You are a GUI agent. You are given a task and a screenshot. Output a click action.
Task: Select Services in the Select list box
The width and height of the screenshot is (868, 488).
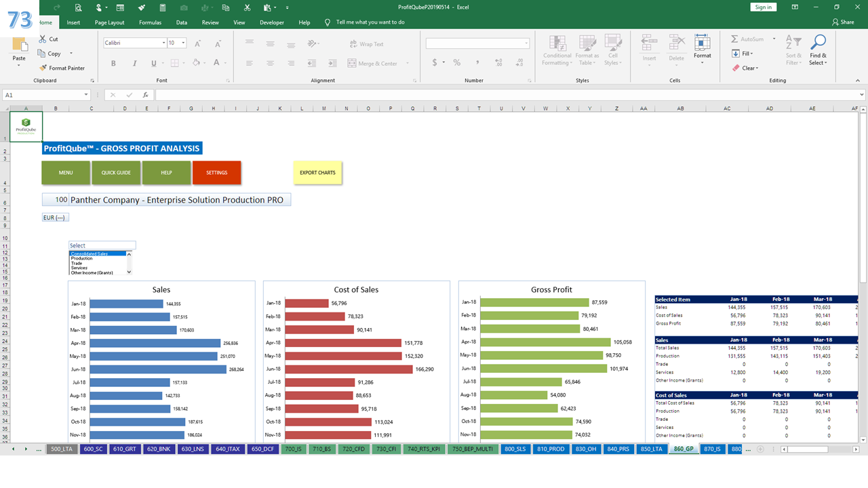point(79,268)
